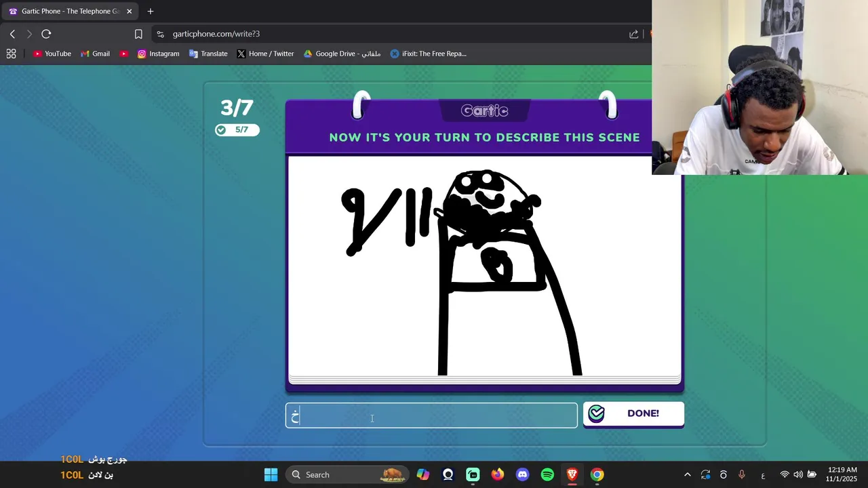Open the Translate bookmark
This screenshot has width=868, height=488.
tap(208, 54)
